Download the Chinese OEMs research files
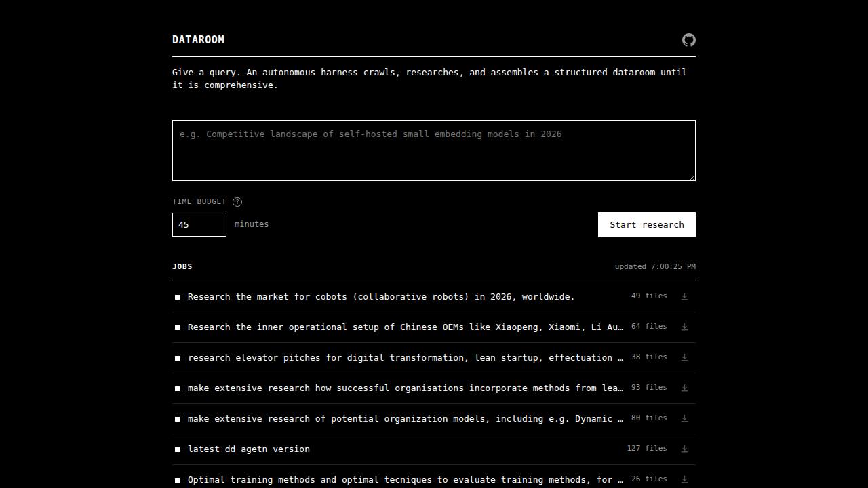 tap(684, 327)
